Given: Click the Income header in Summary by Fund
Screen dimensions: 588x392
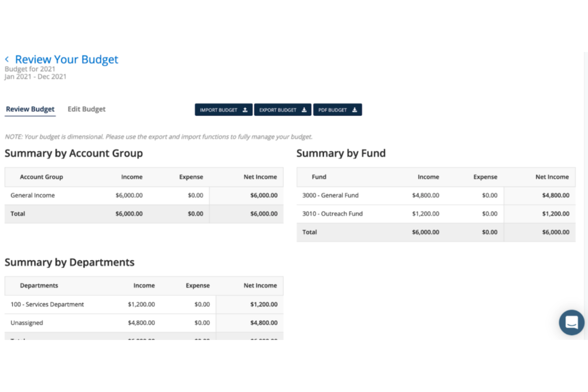Looking at the screenshot, I should (x=428, y=177).
